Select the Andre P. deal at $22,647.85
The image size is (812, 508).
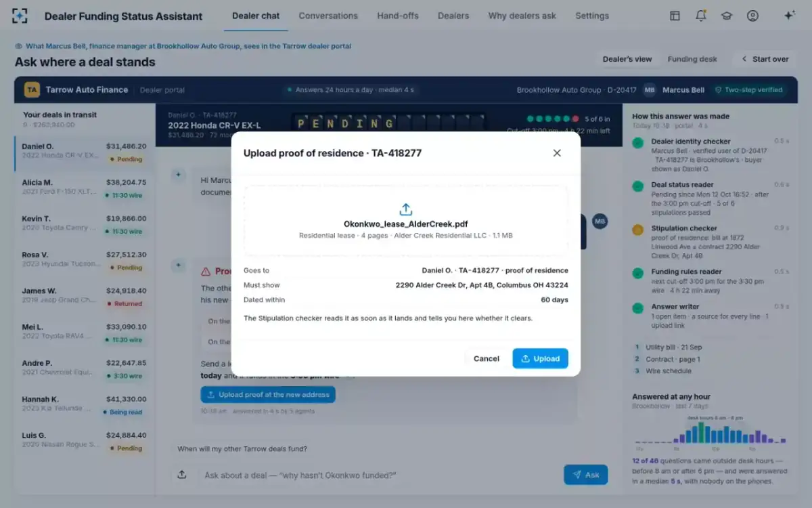coord(85,369)
